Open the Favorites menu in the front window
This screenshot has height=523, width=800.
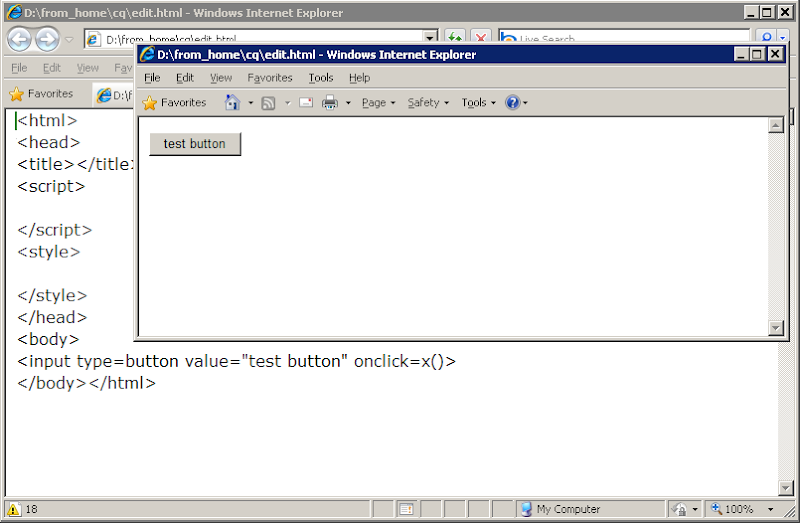pyautogui.click(x=270, y=78)
